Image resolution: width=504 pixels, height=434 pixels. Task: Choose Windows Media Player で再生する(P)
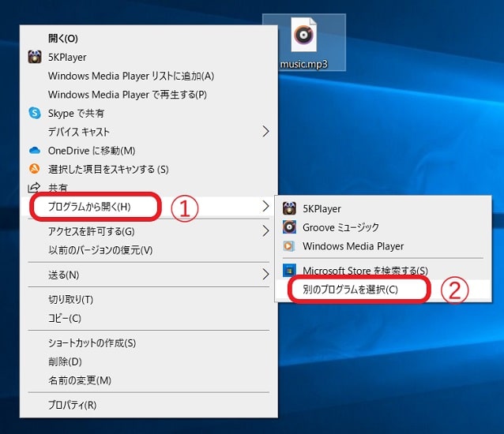click(149, 95)
